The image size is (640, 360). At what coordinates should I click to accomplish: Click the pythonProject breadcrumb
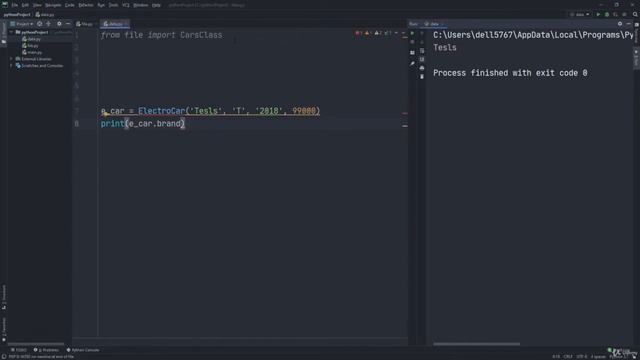point(17,15)
